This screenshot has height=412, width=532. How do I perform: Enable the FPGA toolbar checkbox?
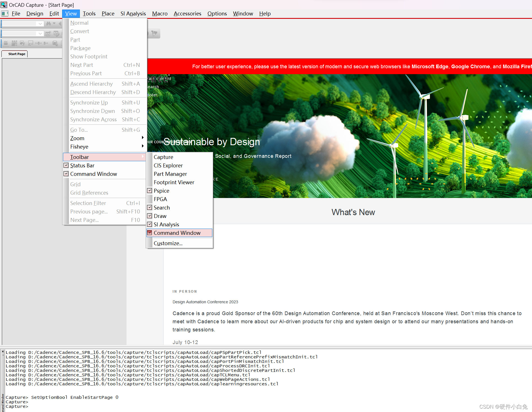tap(150, 199)
